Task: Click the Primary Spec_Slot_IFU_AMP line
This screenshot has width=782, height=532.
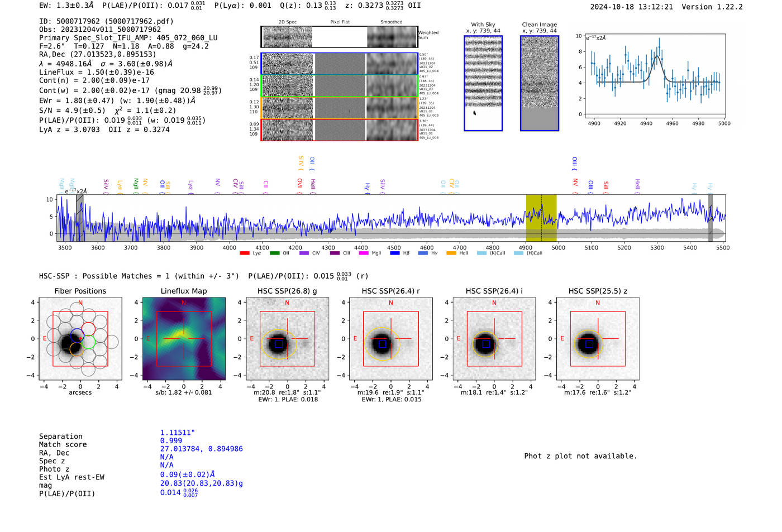Action: click(128, 38)
